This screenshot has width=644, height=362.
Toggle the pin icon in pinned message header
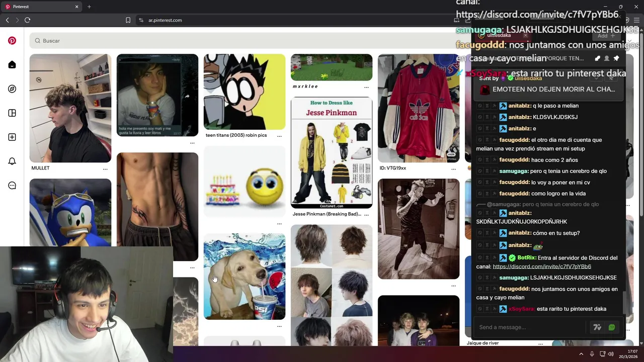coord(616,58)
